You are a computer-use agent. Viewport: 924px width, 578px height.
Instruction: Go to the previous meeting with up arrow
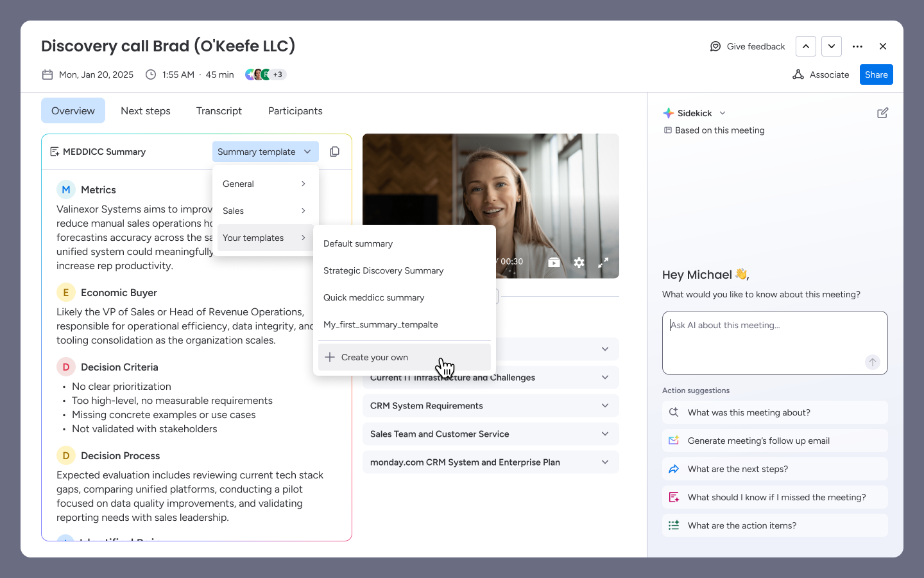tap(806, 46)
